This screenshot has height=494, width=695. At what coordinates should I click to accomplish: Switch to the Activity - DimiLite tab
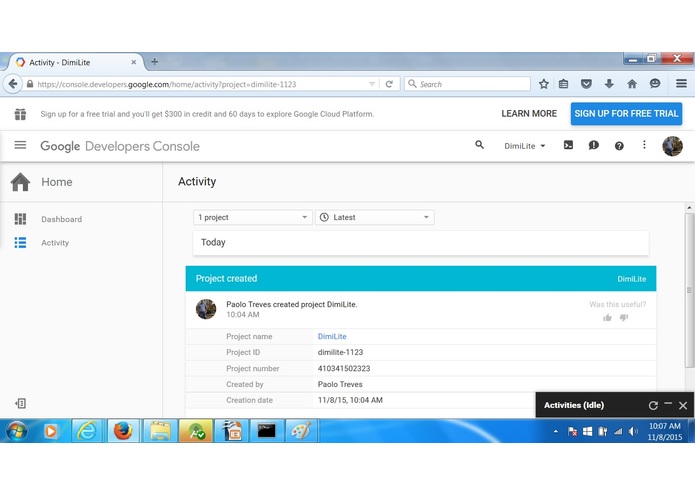[74, 62]
